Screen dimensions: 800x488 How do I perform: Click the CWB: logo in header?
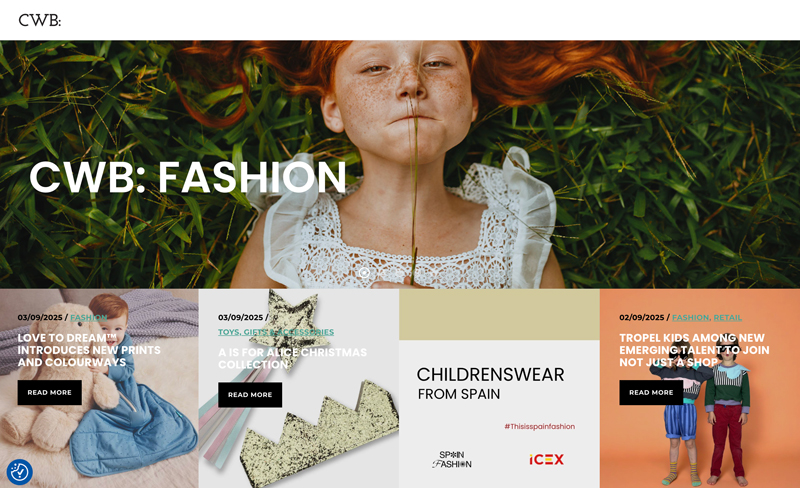pyautogui.click(x=39, y=20)
